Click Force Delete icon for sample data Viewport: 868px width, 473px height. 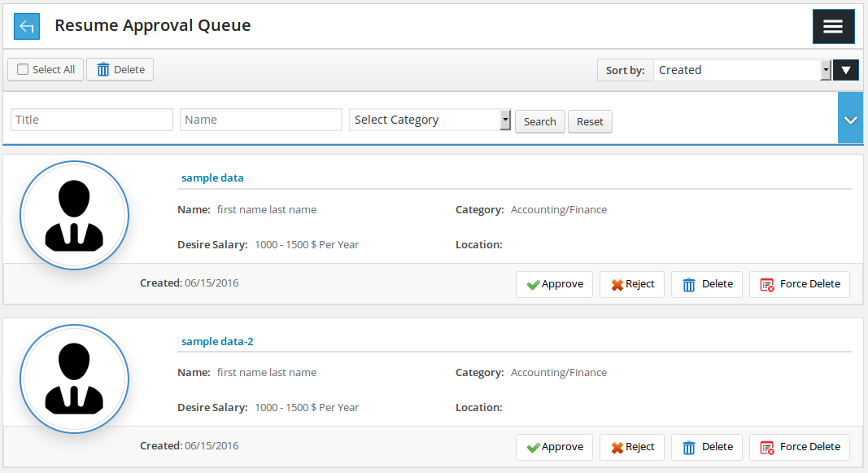pyautogui.click(x=766, y=285)
